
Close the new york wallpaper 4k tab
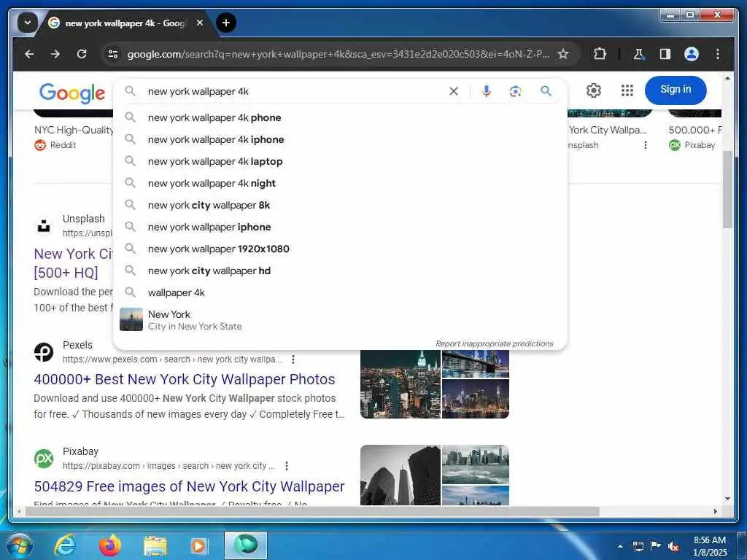[x=200, y=23]
